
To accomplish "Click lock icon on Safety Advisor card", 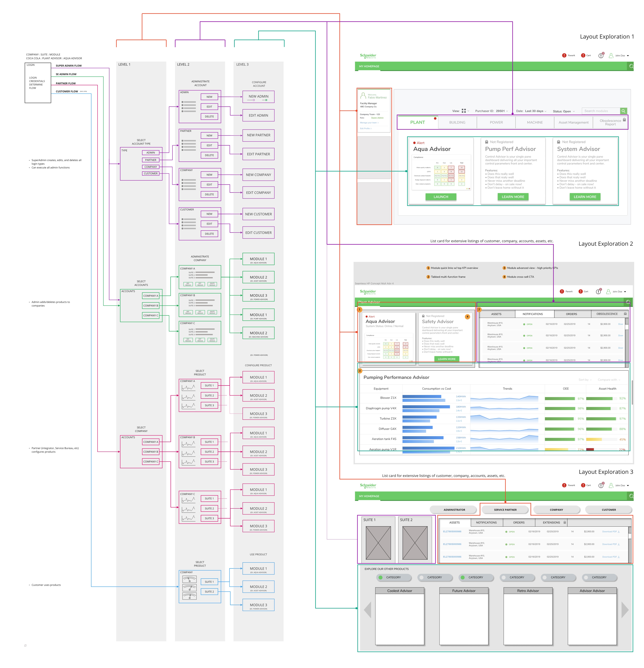I will [423, 316].
